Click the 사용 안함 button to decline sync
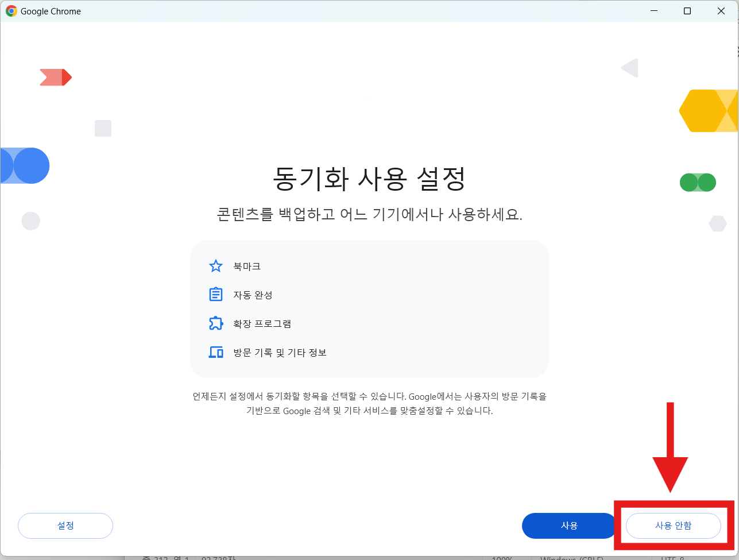The height and width of the screenshot is (560, 739). click(x=672, y=526)
